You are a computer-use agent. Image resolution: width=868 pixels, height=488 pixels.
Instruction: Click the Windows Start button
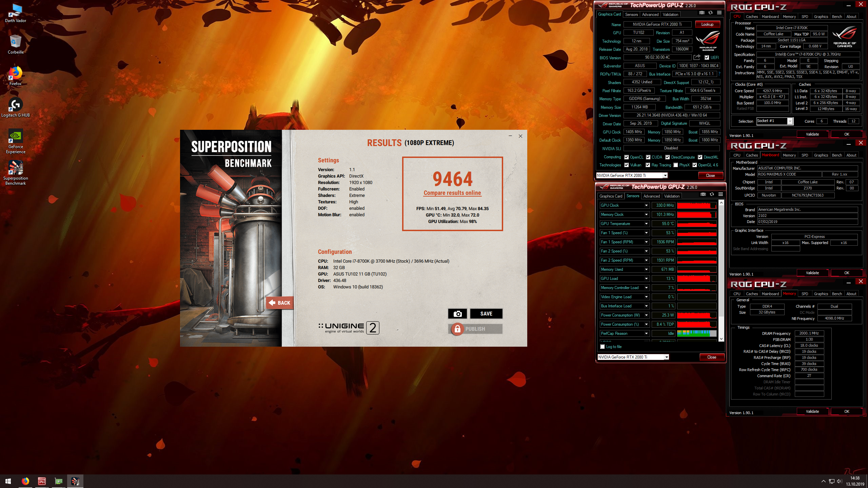8,481
